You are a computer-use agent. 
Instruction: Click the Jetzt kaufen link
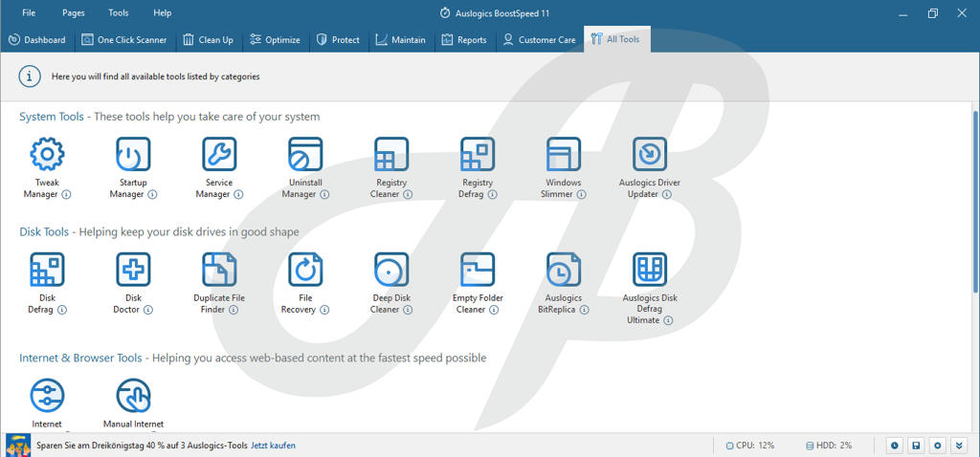pos(273,446)
